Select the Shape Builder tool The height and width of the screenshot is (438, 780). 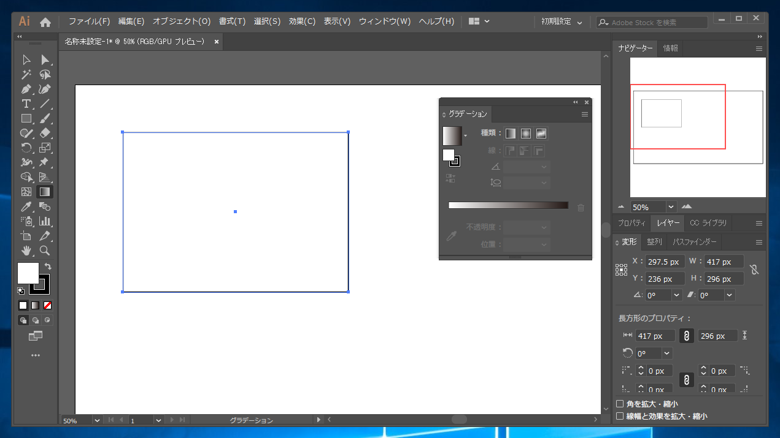(x=26, y=177)
